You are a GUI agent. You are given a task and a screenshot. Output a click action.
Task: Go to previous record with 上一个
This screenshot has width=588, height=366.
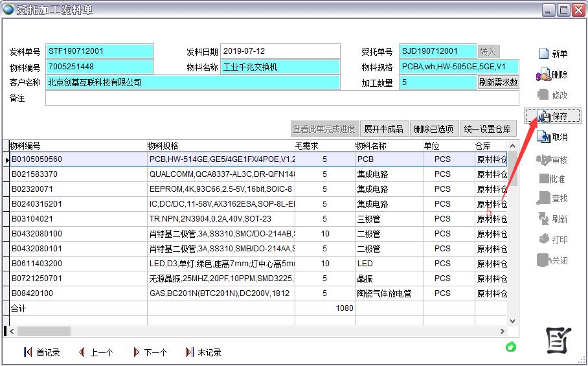(96, 352)
